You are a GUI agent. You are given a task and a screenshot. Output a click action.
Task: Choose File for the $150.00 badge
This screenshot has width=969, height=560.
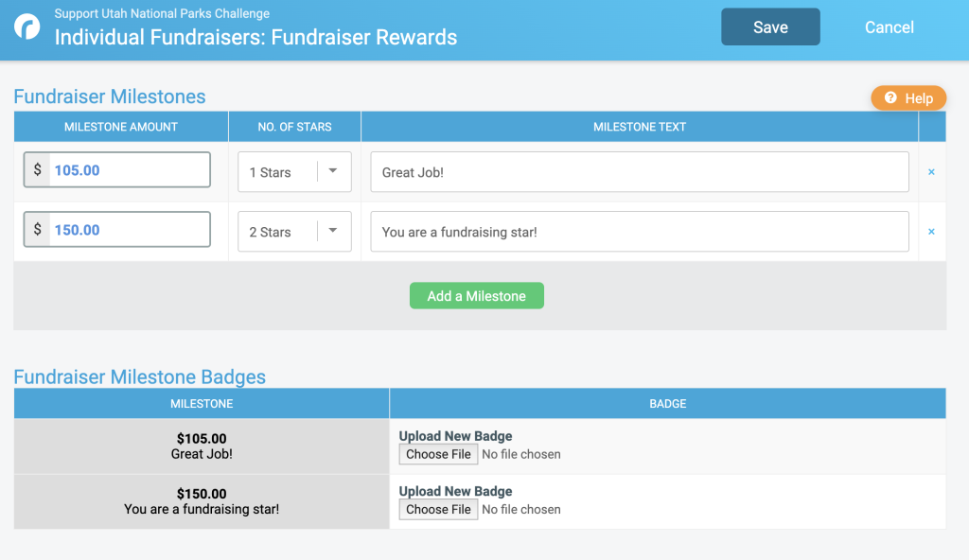438,509
